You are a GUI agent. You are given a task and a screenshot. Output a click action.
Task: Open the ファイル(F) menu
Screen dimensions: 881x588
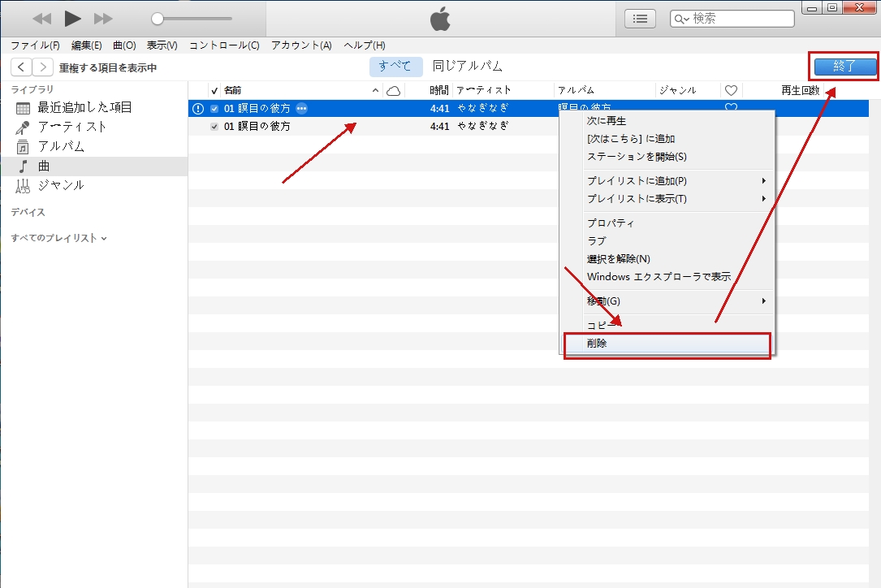pos(35,45)
